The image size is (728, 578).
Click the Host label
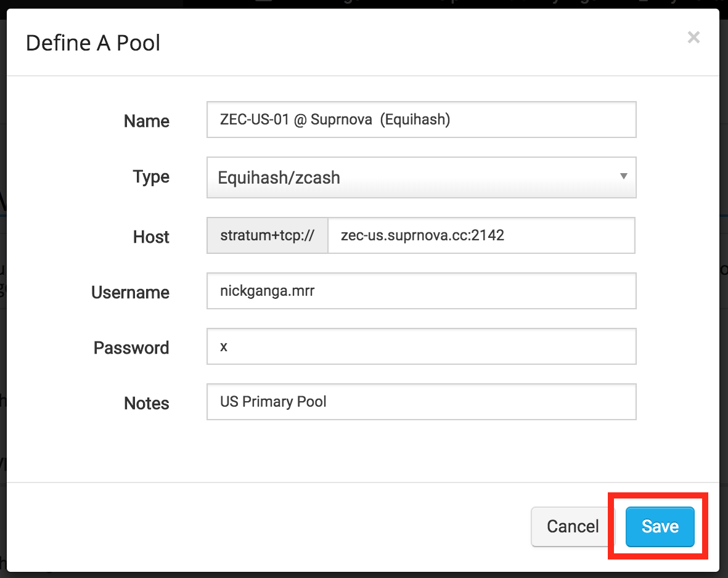point(151,237)
